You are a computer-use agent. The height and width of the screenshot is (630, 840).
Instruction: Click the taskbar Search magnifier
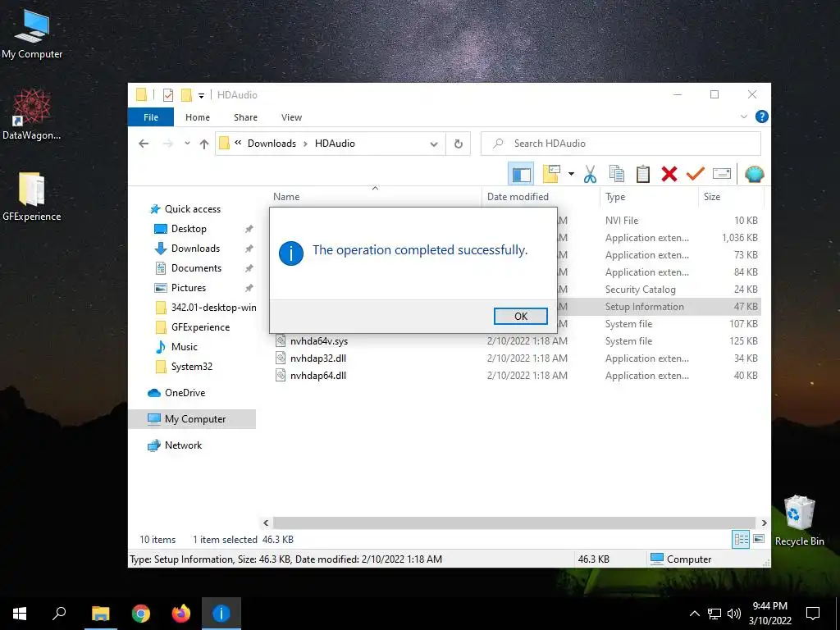(59, 614)
